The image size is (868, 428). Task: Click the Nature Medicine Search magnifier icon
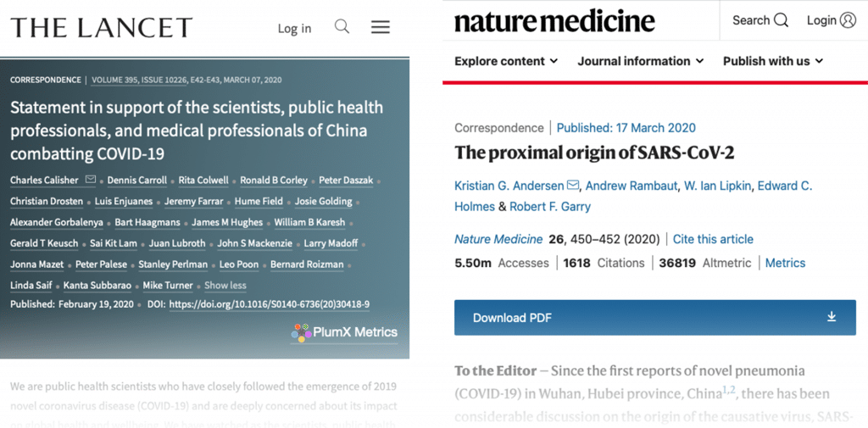781,20
